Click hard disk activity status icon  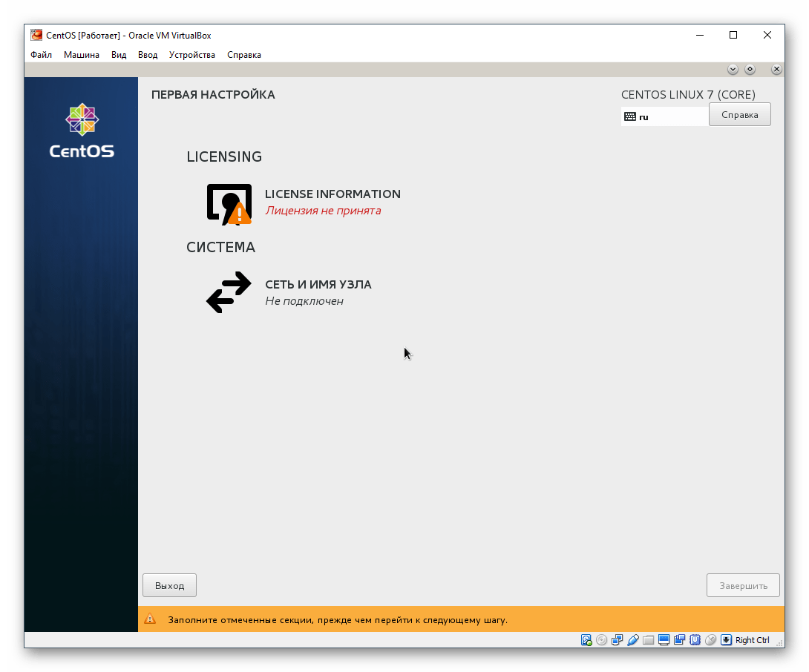click(585, 639)
